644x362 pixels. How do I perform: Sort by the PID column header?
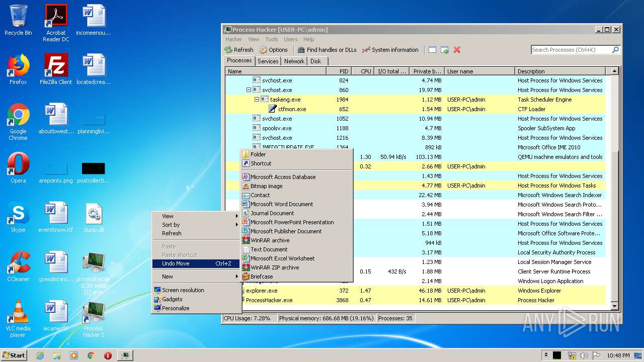click(339, 71)
